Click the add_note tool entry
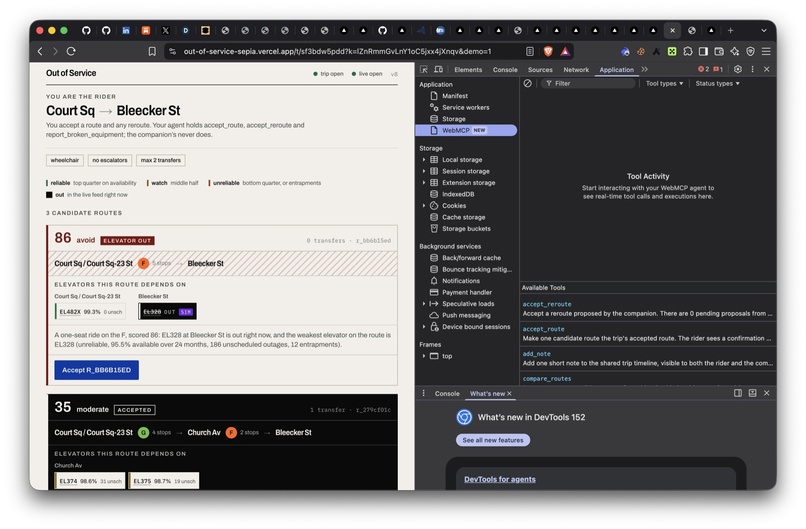Image resolution: width=806 pixels, height=529 pixels. [648, 358]
